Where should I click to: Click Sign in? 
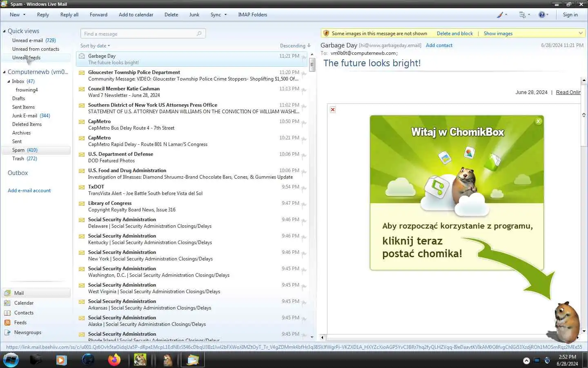[x=570, y=15]
